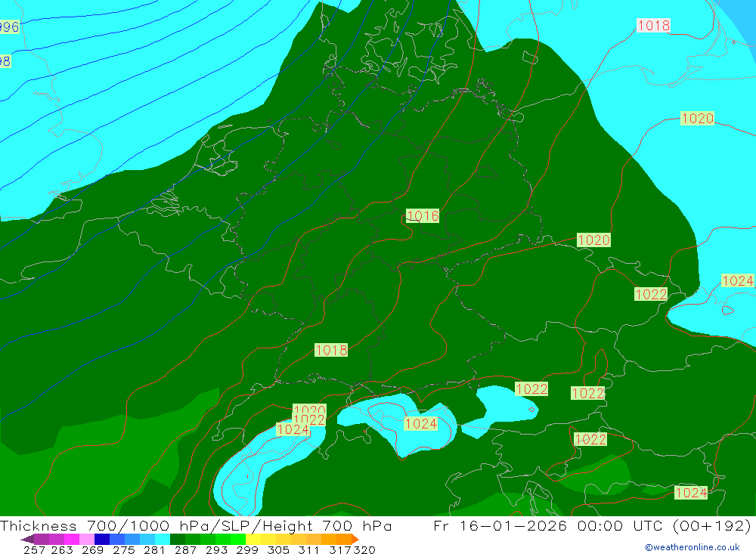Click the orange arrow tip ending the legend
The width and height of the screenshot is (756, 554).
pos(355,539)
